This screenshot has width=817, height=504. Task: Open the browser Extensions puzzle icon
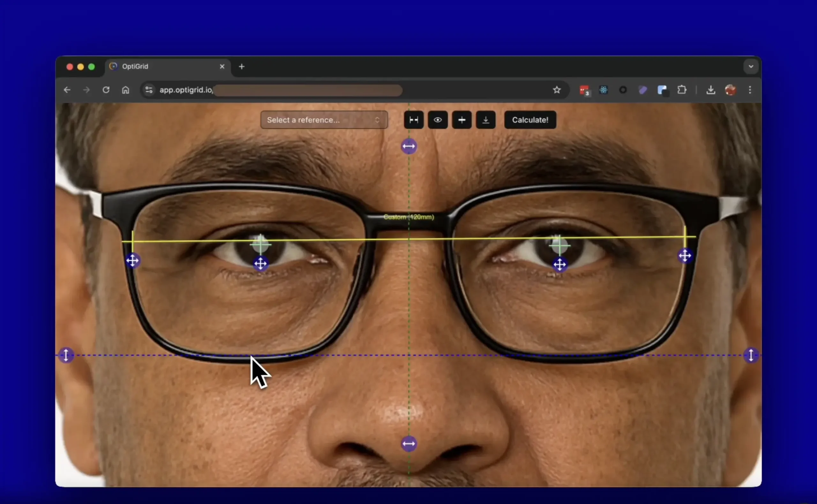682,90
